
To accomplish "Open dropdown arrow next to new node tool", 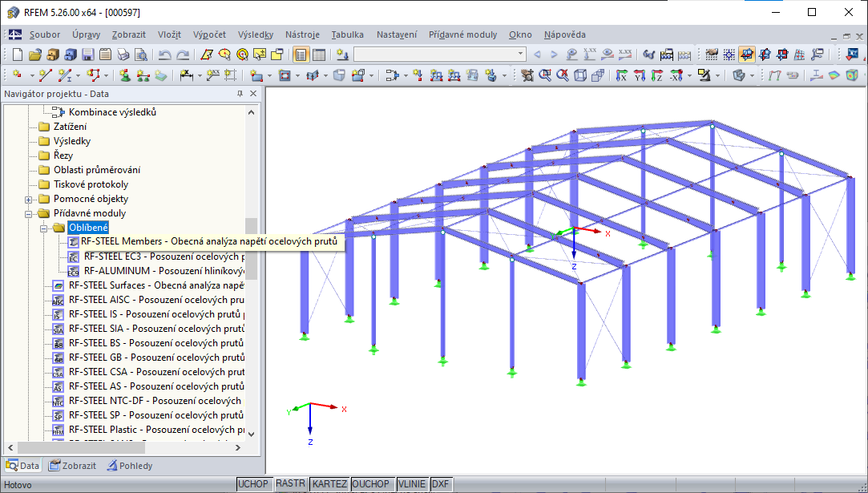I will click(31, 75).
